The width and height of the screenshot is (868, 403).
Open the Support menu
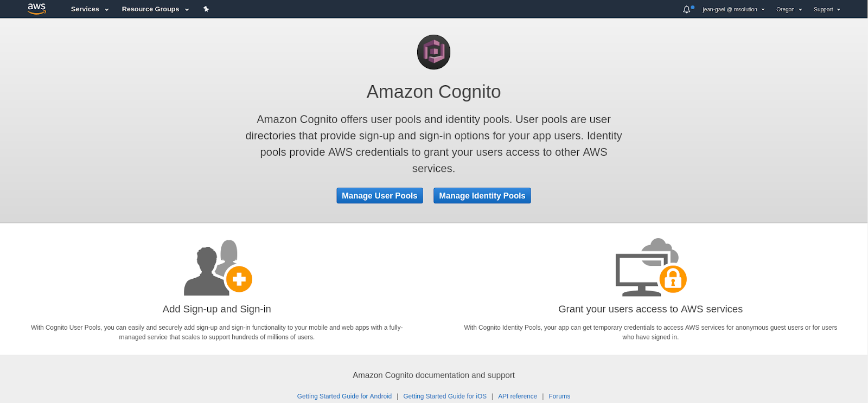point(827,9)
